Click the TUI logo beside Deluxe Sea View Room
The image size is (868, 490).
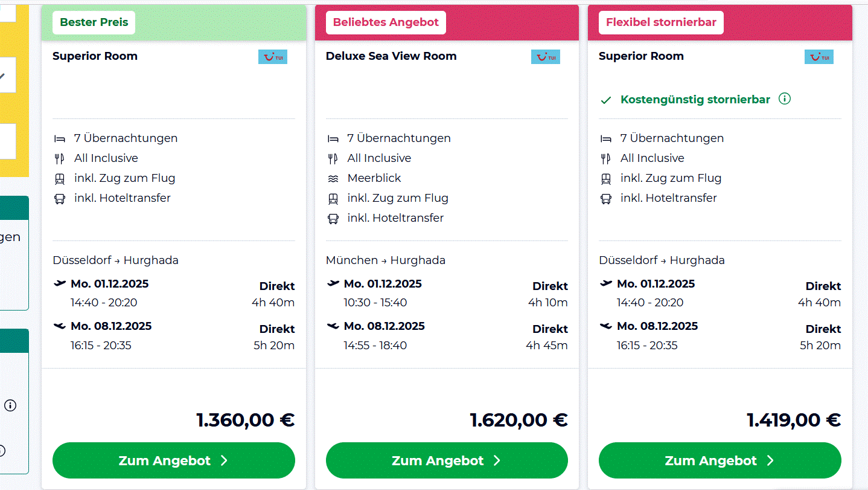pos(546,57)
